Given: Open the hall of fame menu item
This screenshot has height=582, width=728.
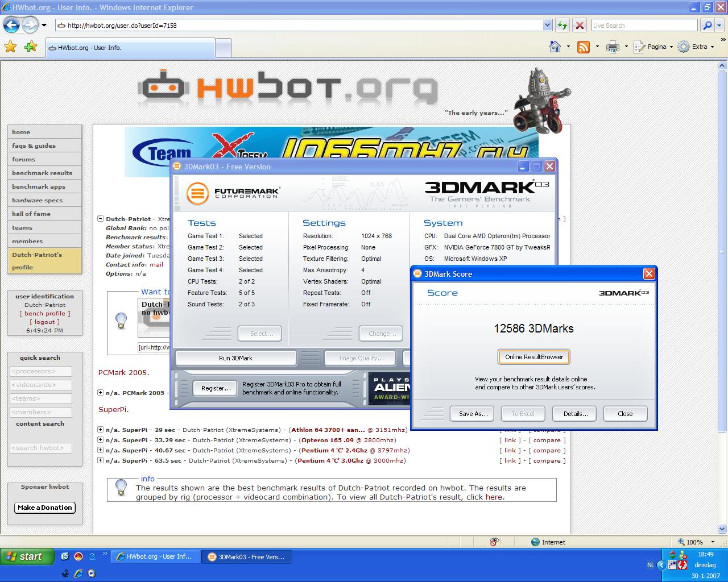Looking at the screenshot, I should (x=44, y=214).
